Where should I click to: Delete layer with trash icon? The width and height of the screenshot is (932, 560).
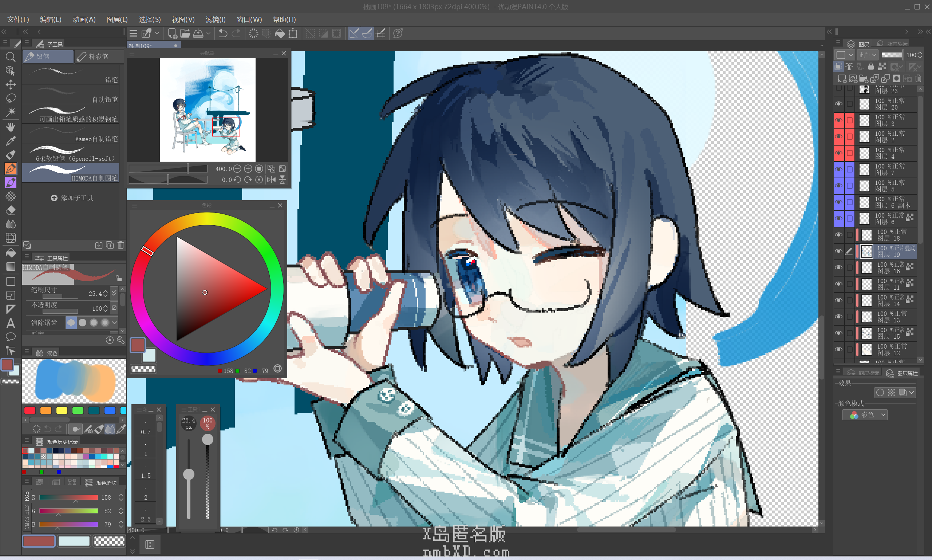pyautogui.click(x=919, y=79)
